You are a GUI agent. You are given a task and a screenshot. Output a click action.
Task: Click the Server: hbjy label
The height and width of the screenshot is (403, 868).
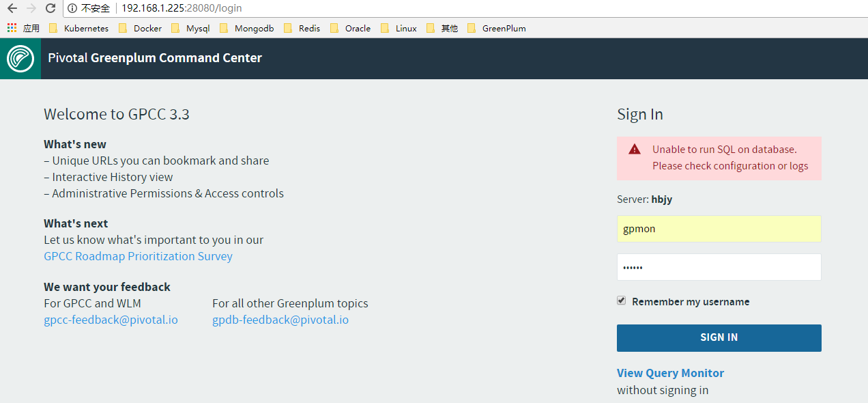pyautogui.click(x=644, y=199)
